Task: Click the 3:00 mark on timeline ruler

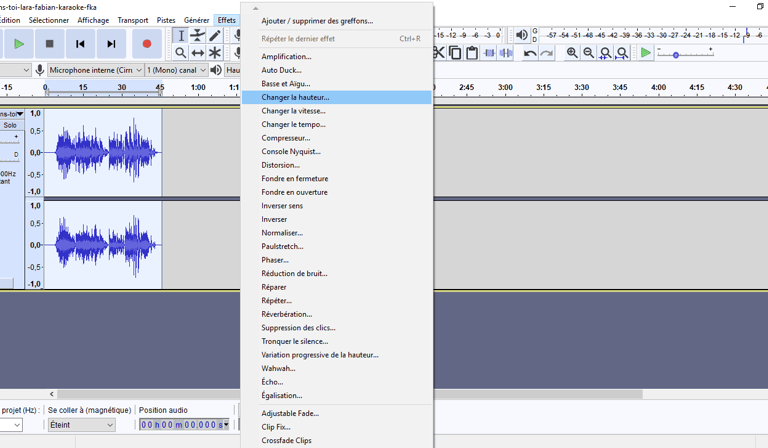Action: (505, 87)
